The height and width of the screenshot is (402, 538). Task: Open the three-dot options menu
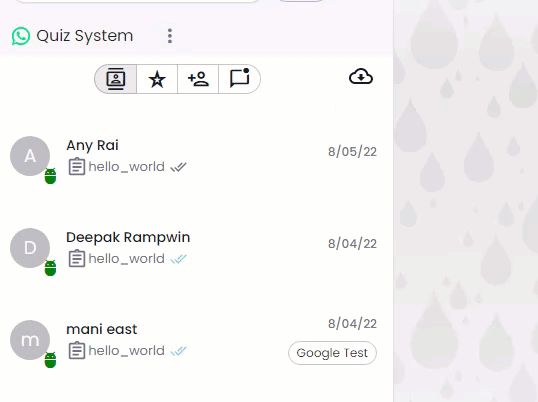click(170, 36)
